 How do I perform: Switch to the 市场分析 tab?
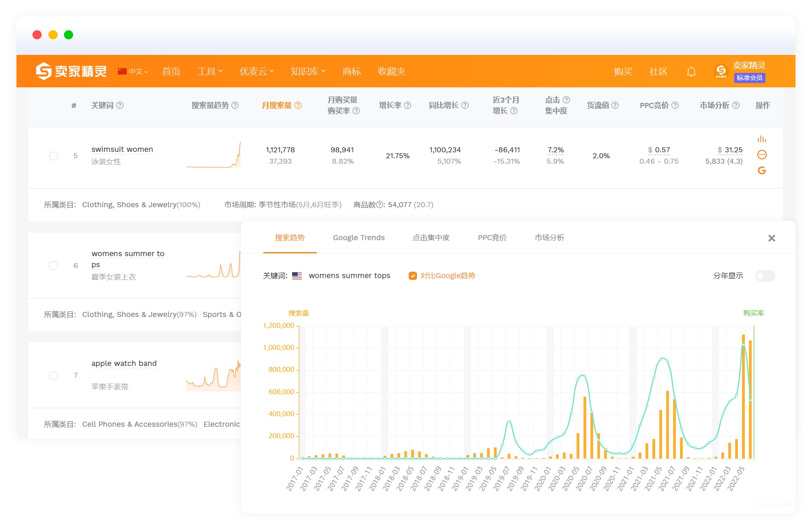(x=550, y=238)
